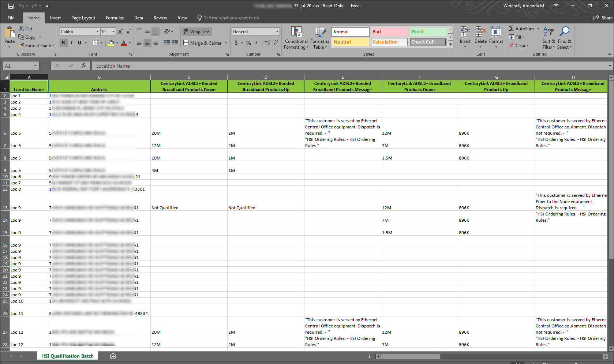The width and height of the screenshot is (614, 364).
Task: Toggle Wrap Text
Action: pos(197,31)
